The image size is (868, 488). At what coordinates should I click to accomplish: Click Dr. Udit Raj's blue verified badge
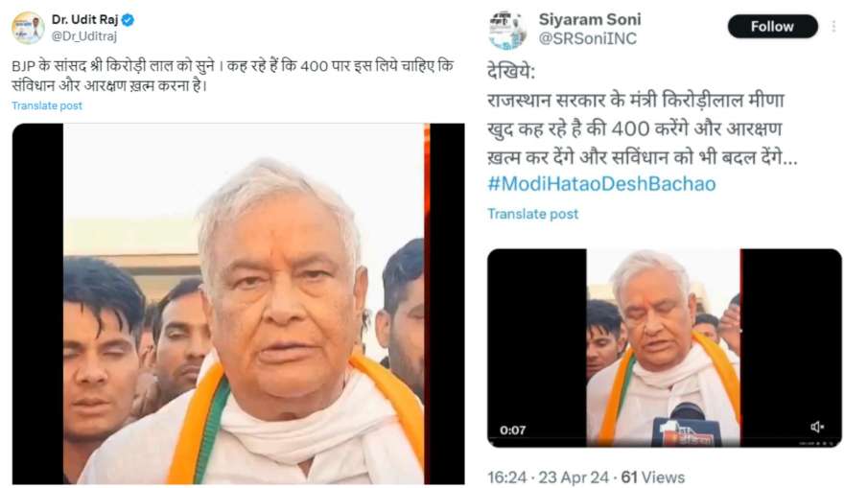coord(128,20)
